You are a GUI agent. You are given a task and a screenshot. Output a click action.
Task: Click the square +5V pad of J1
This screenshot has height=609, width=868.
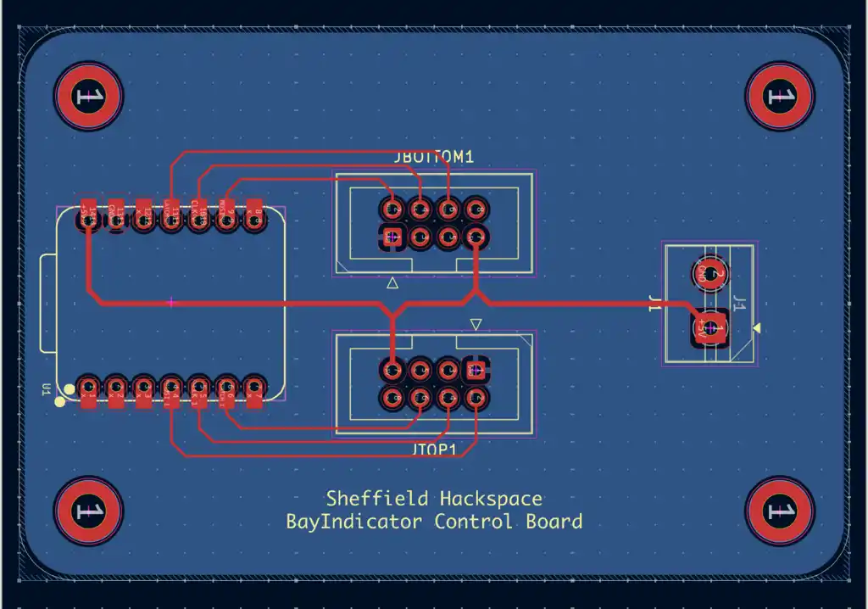coord(709,328)
